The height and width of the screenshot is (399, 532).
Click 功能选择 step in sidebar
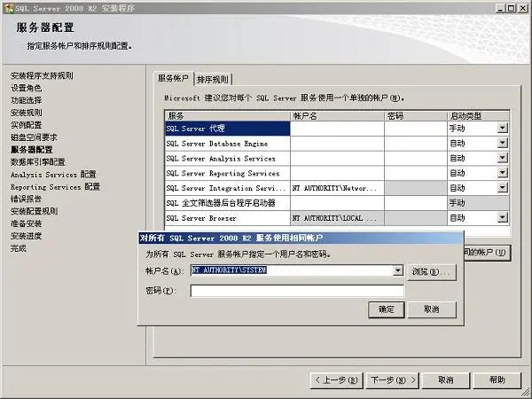click(26, 100)
